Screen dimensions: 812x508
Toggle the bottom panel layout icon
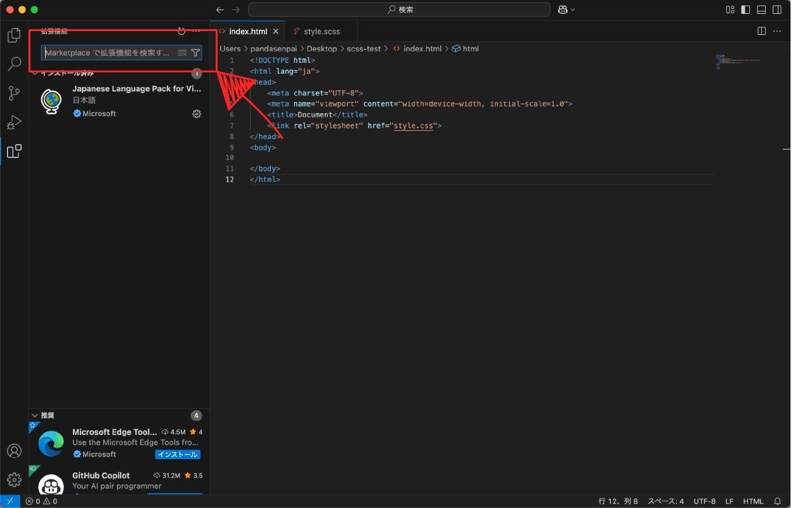pyautogui.click(x=761, y=10)
